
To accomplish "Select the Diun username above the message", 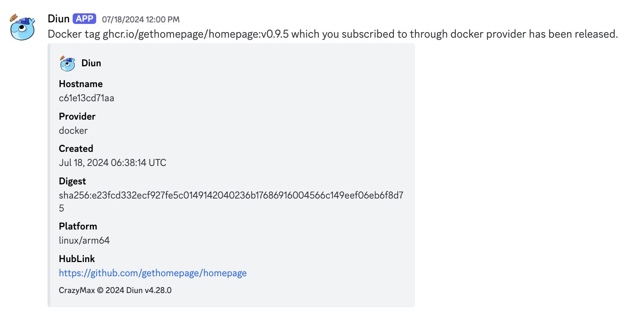I will (58, 18).
